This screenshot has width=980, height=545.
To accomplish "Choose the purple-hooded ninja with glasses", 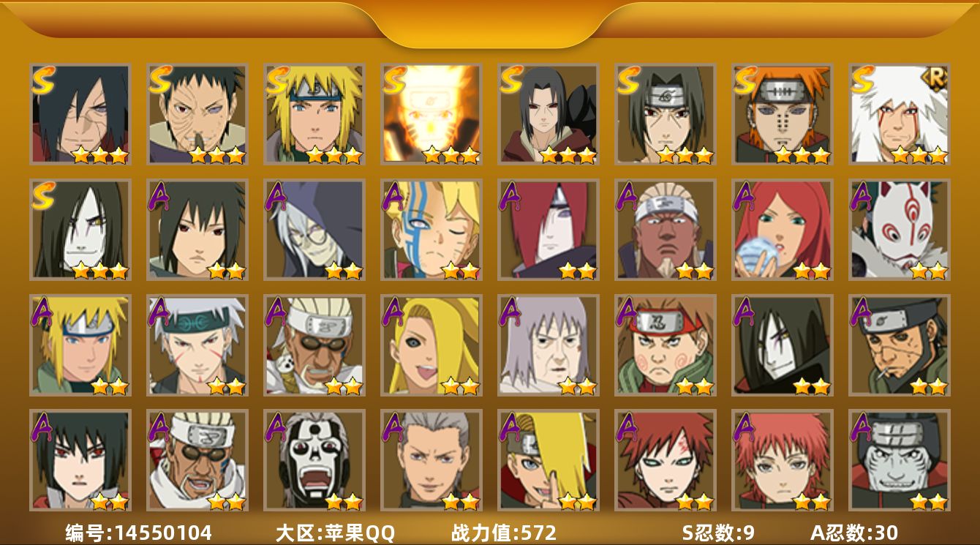I will (x=314, y=229).
